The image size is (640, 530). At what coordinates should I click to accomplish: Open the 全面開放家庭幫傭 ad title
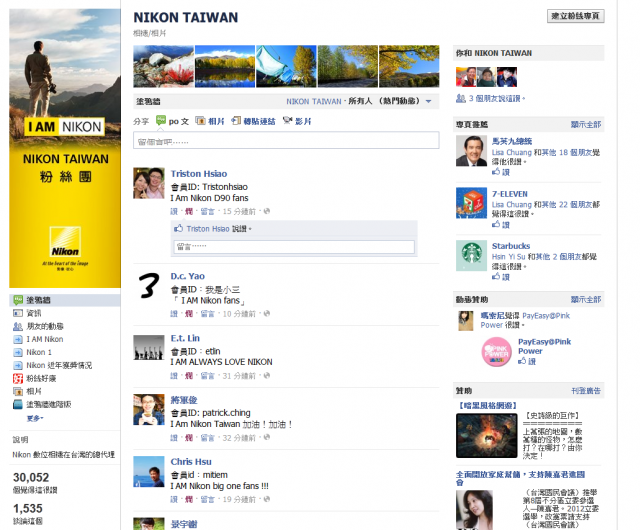pyautogui.click(x=520, y=478)
